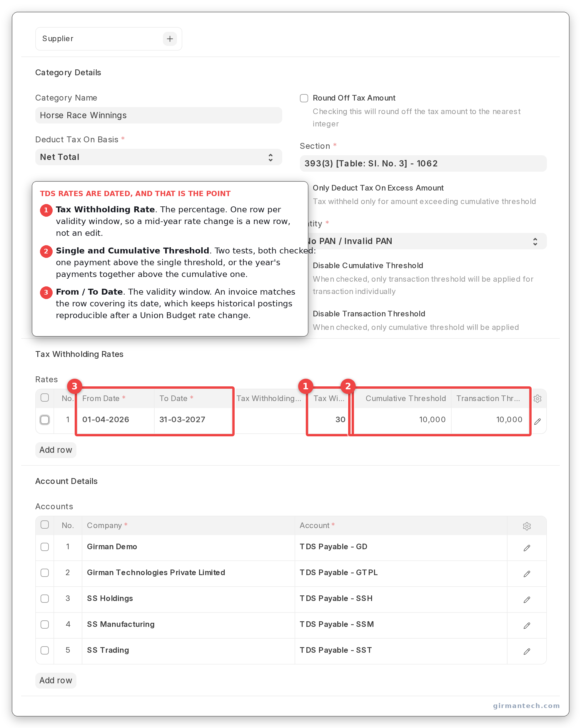This screenshot has height=728, width=581.
Task: Tick Girman Technologies Private Limited checkbox
Action: click(45, 573)
